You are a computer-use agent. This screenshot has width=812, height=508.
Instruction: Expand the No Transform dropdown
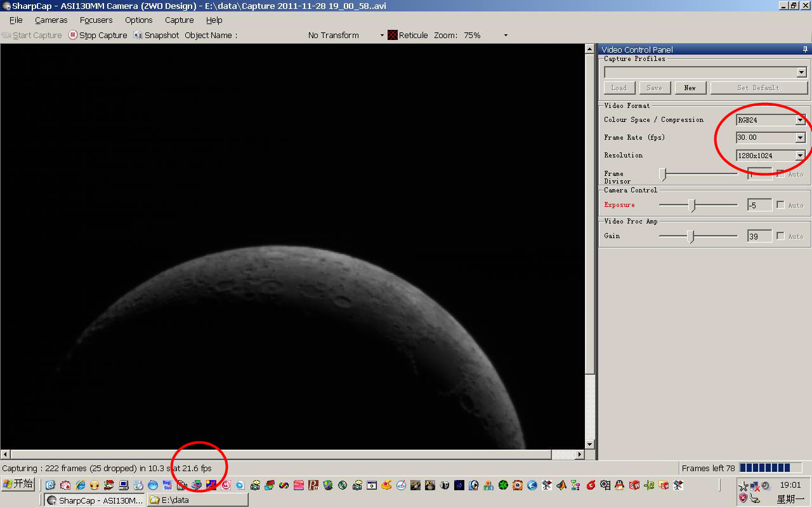click(382, 36)
